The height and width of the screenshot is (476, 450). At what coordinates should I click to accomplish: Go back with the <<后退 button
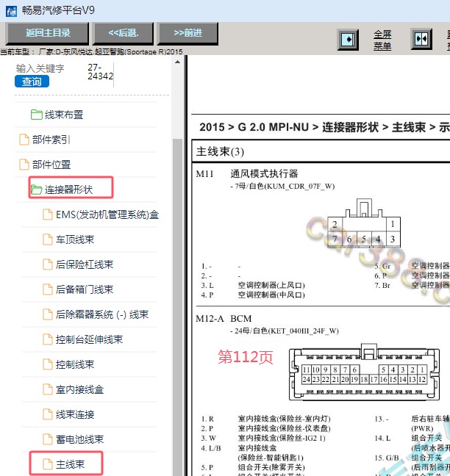coord(124,33)
